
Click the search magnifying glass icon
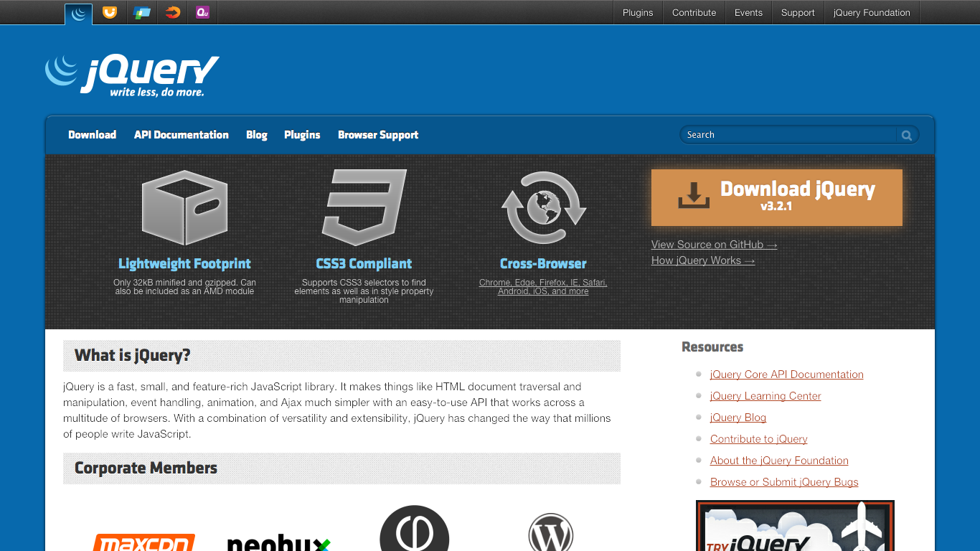click(x=906, y=135)
